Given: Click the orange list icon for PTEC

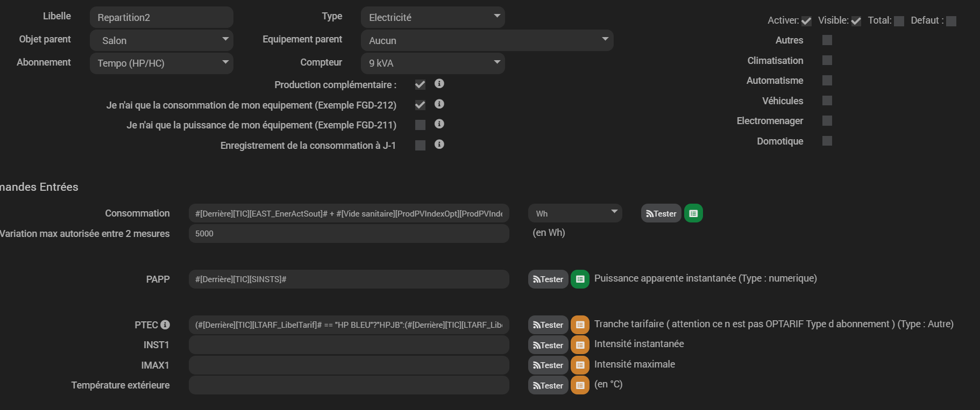Looking at the screenshot, I should [580, 325].
